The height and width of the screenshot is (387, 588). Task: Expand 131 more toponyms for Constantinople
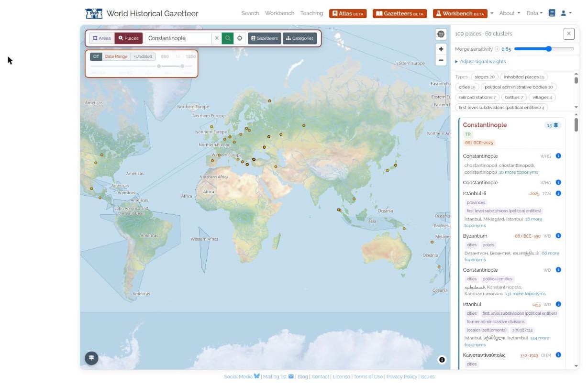[x=525, y=294]
